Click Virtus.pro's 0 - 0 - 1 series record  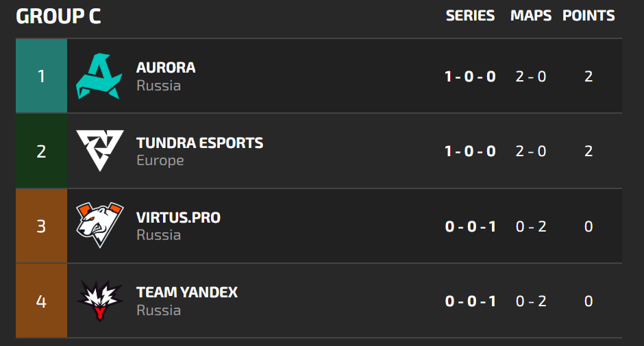click(x=470, y=226)
